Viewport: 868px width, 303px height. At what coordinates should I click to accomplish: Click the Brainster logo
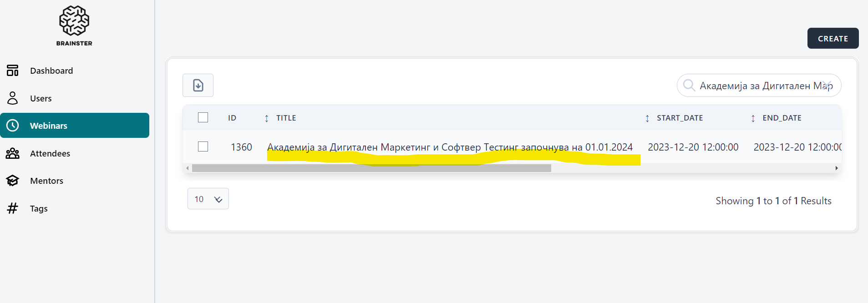tap(74, 25)
